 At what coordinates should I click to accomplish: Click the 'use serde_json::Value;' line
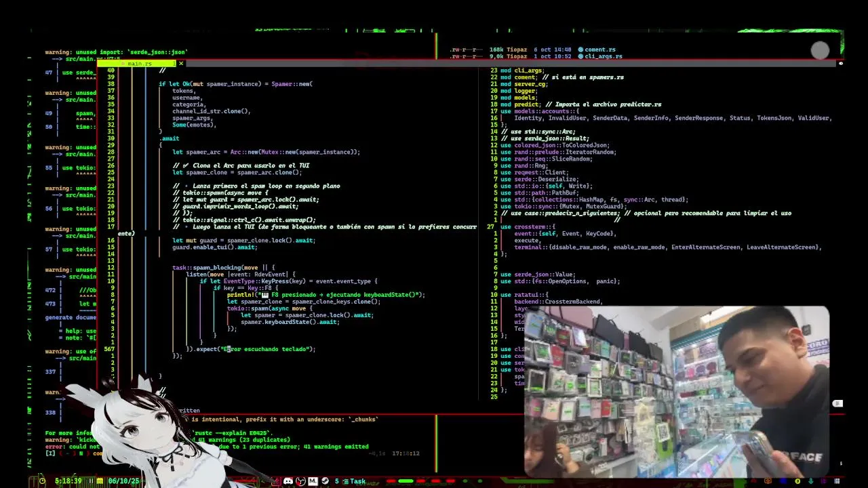click(538, 274)
